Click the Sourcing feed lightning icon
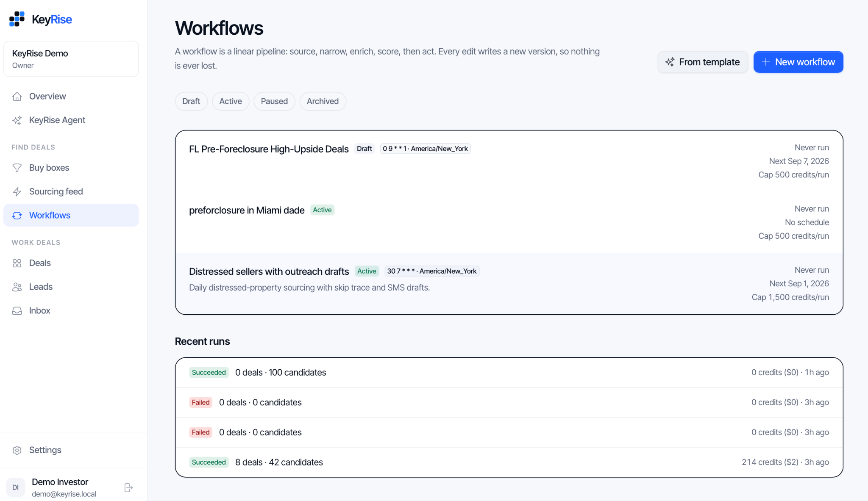 (17, 192)
